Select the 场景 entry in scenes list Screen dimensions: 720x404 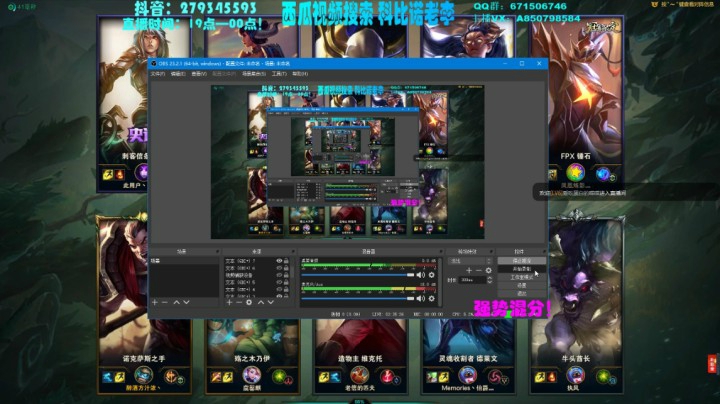click(184, 261)
